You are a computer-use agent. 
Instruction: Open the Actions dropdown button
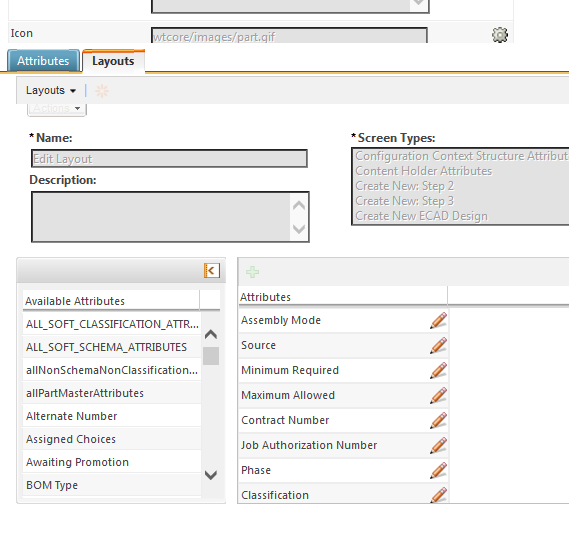(57, 109)
